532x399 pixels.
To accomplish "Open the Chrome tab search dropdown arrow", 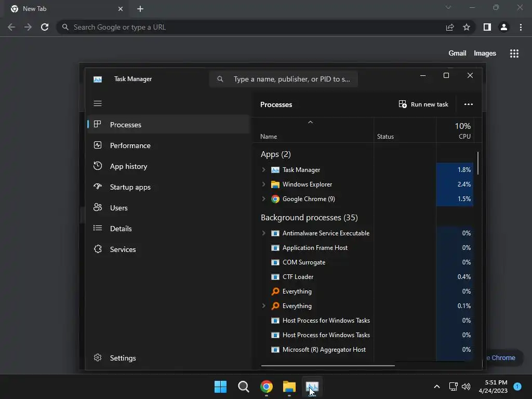I will point(448,7).
